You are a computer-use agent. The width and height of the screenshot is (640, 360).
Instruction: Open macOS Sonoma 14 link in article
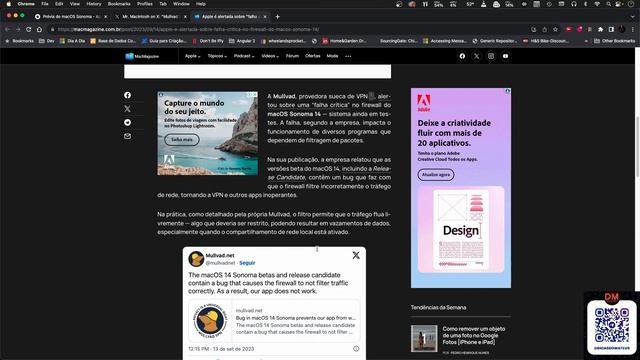[294, 114]
